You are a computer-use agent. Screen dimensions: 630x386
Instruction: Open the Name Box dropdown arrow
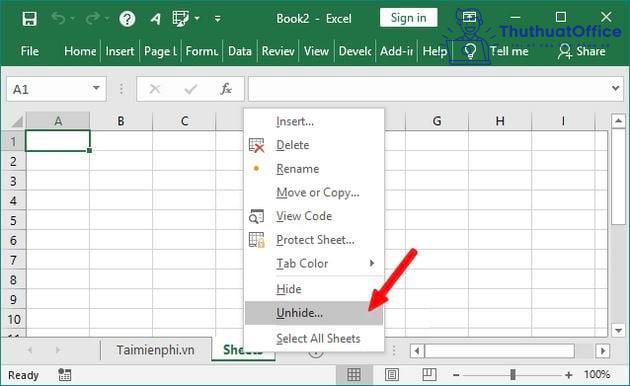pos(96,88)
